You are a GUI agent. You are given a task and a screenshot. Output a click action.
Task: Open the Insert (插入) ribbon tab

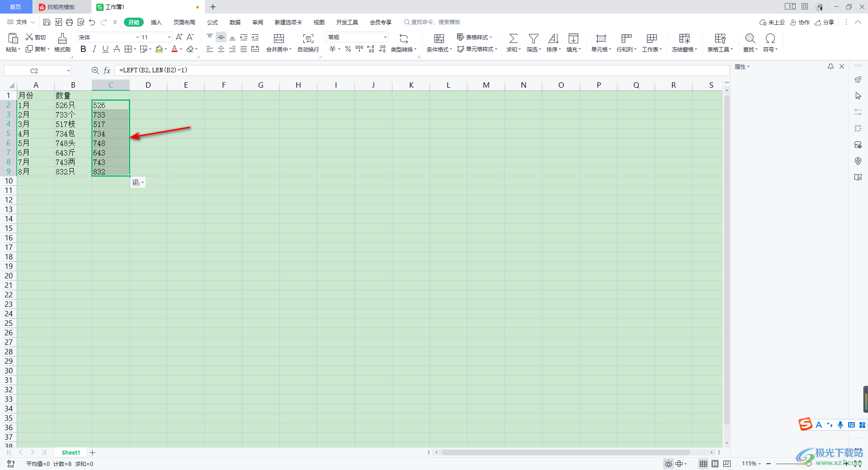coord(156,22)
